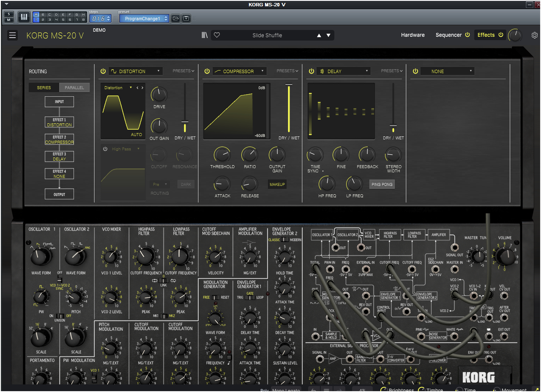Image resolution: width=541 pixels, height=392 pixels.
Task: Flip the Classic/Modern envelope switch
Action: pyautogui.click(x=285, y=240)
